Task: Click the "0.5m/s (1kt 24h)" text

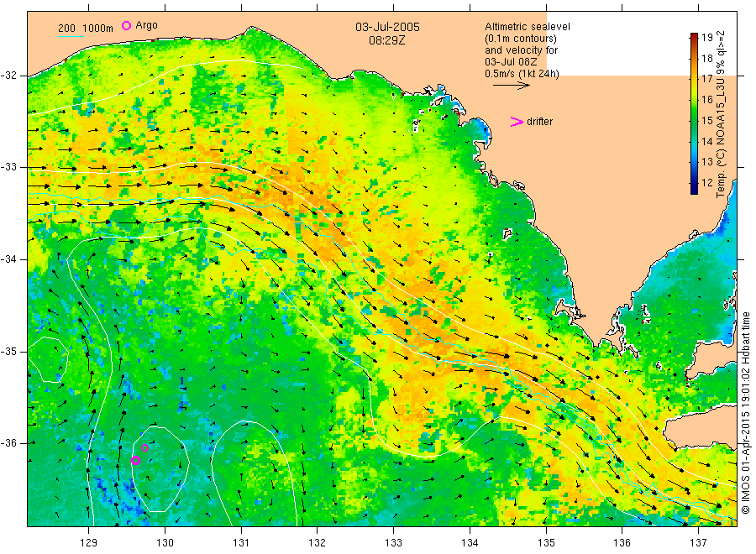Action: point(522,74)
